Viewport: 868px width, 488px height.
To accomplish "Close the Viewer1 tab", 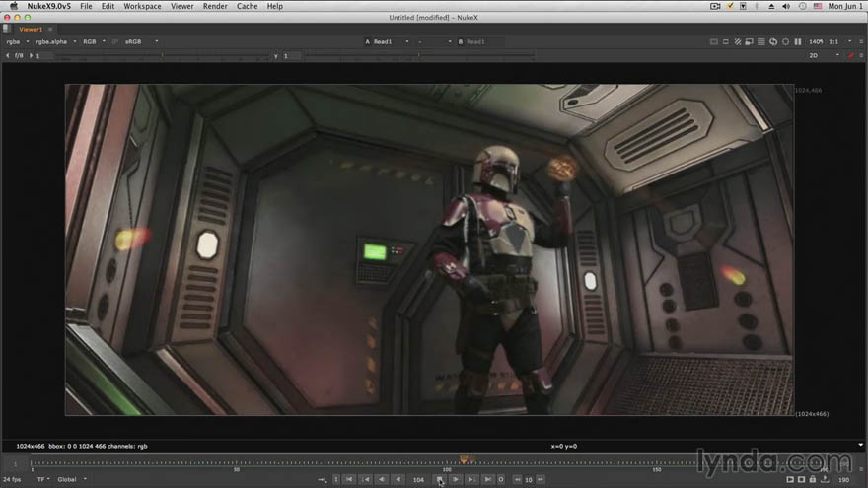I will click(x=50, y=29).
